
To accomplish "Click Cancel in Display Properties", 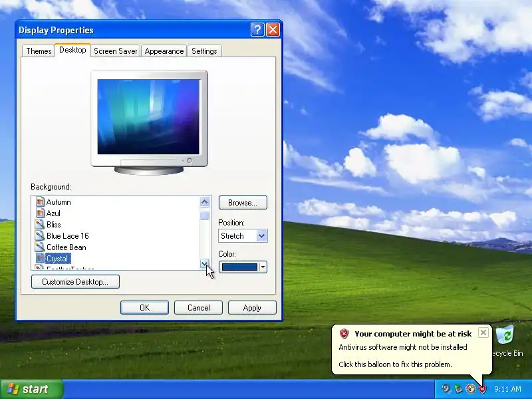I will pyautogui.click(x=198, y=308).
